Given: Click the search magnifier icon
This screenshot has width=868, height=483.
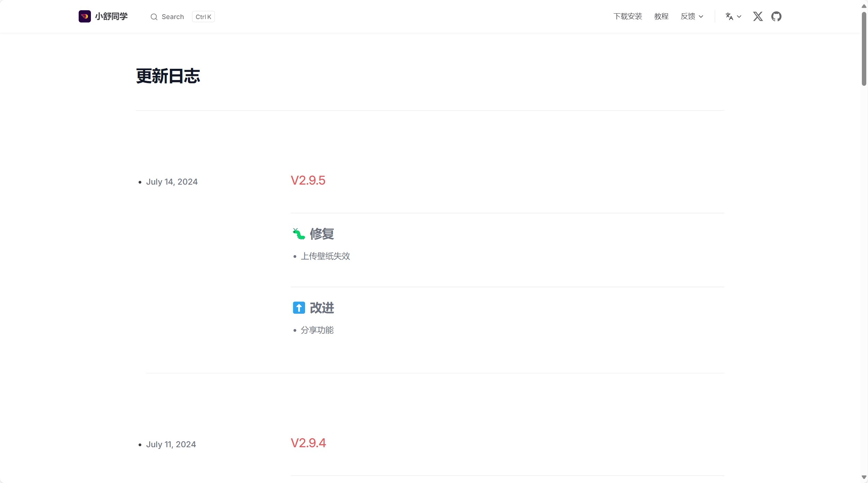Looking at the screenshot, I should pyautogui.click(x=154, y=17).
